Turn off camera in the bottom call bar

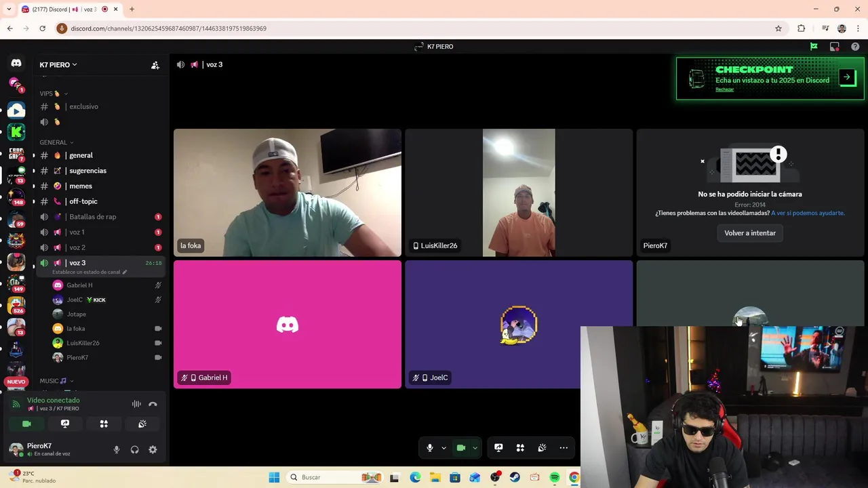pos(461,448)
